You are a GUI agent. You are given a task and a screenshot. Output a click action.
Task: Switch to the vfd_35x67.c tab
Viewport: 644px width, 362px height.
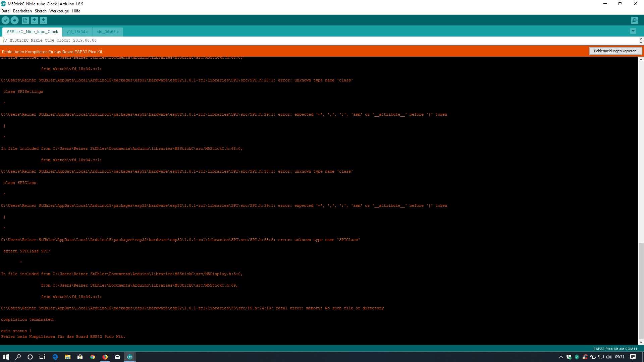point(108,32)
